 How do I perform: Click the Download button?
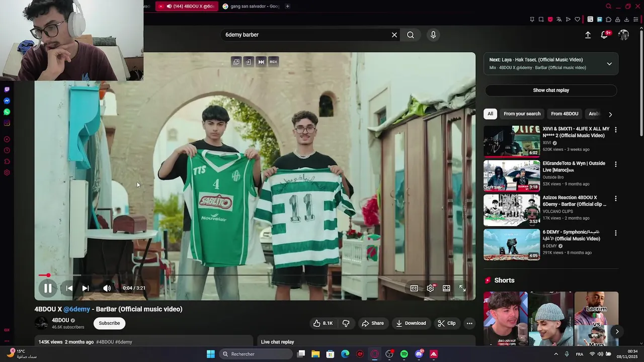(411, 323)
